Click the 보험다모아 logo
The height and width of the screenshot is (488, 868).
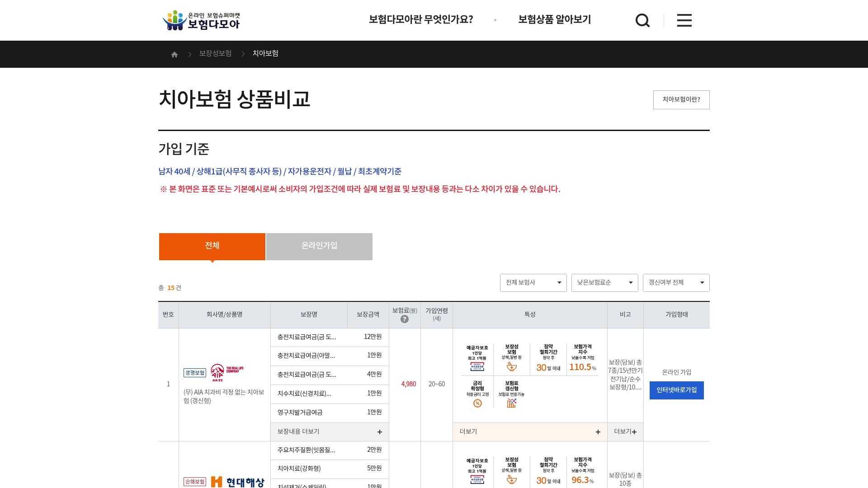[202, 21]
